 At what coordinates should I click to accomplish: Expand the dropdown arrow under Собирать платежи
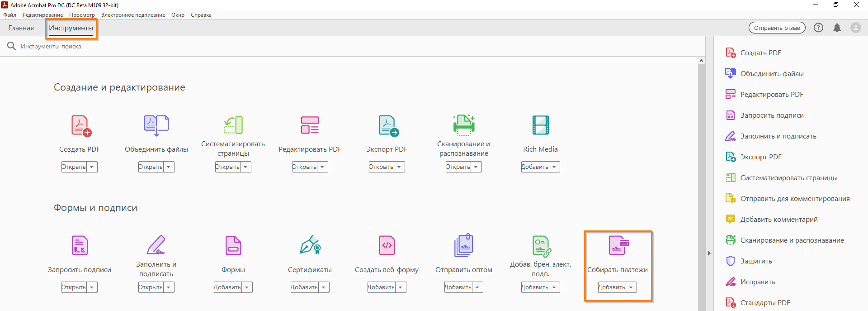631,287
